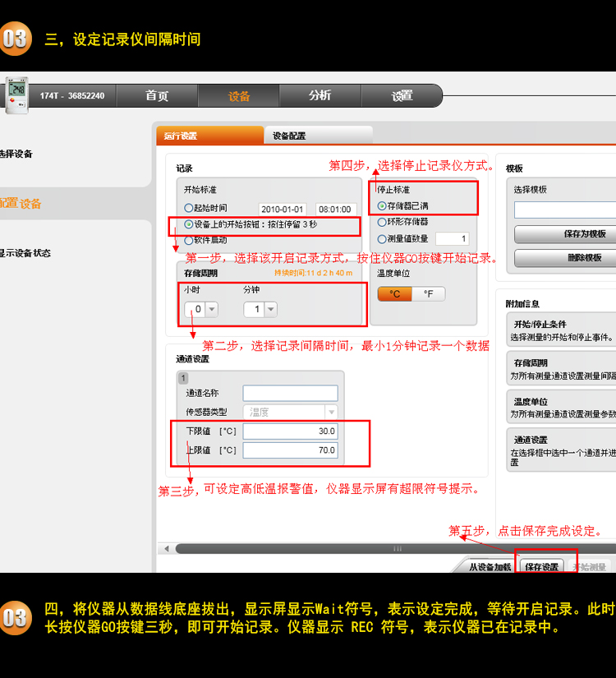616x678 pixels.
Task: Open the 小时 hours dropdown
Action: coord(211,310)
